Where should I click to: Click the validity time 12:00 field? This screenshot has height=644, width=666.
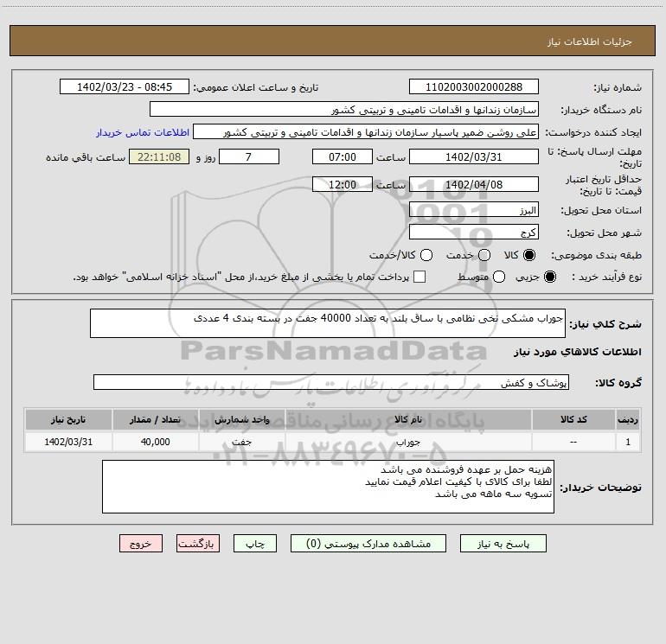pyautogui.click(x=343, y=184)
